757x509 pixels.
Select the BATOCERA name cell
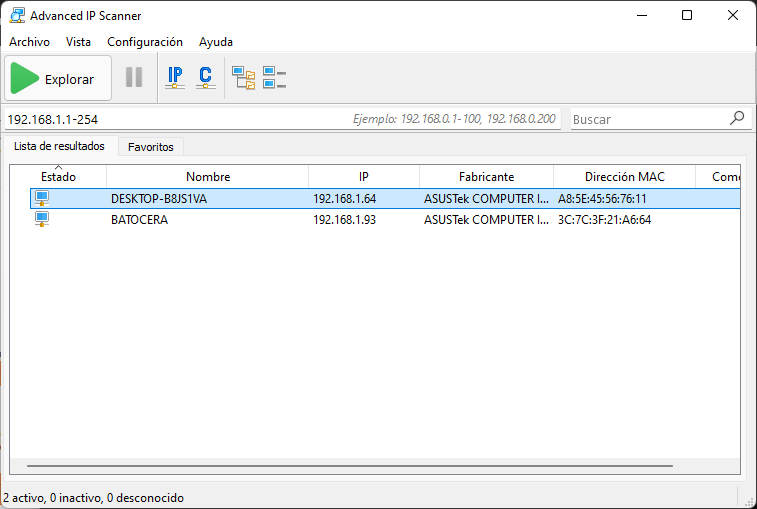(140, 220)
